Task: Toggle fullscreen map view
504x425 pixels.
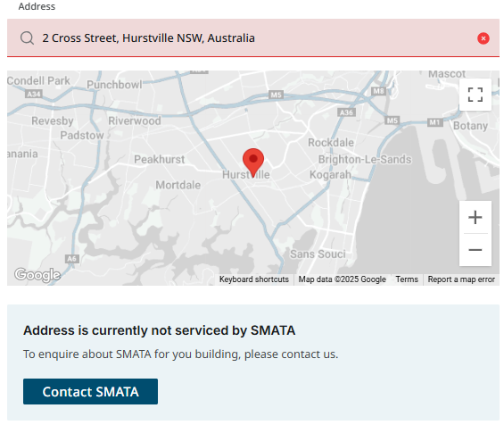Action: tap(475, 95)
